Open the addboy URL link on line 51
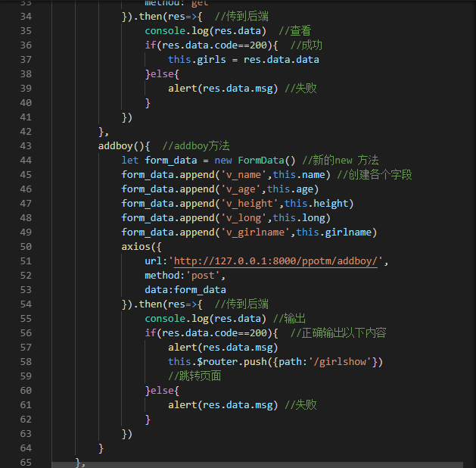 tap(275, 261)
